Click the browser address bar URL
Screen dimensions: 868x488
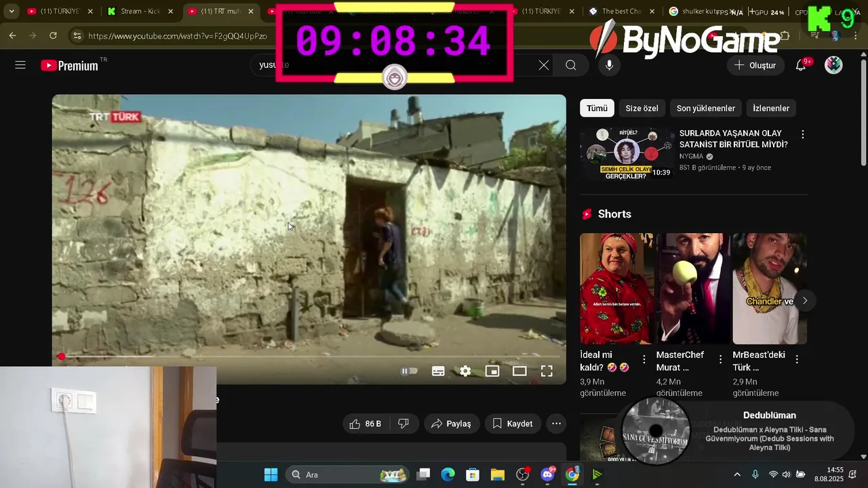click(x=178, y=36)
